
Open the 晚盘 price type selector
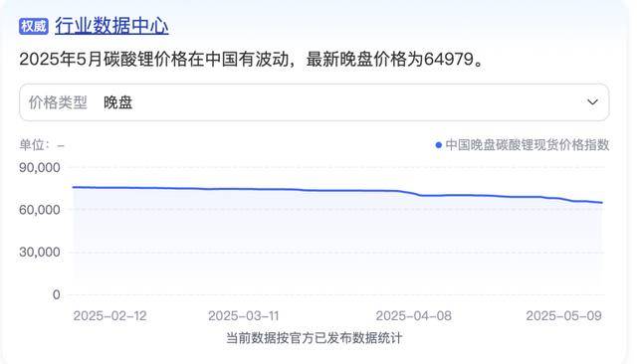(x=315, y=102)
